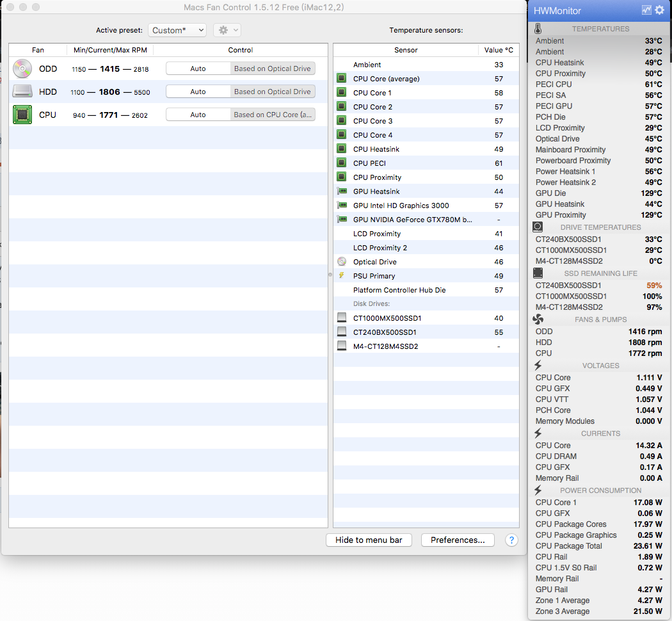Click GPU Die 129°C row in HWMonitor
This screenshot has height=621, width=672.
click(x=598, y=193)
